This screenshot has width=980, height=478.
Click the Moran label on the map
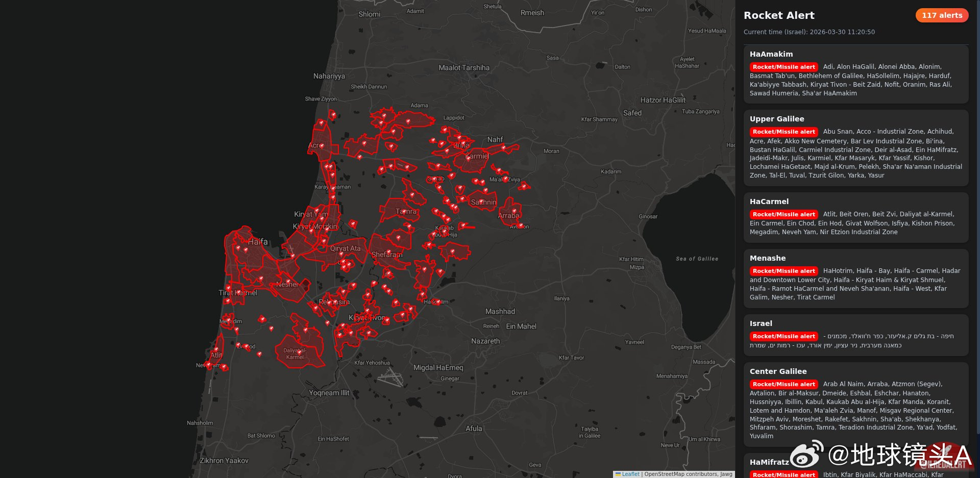click(551, 151)
